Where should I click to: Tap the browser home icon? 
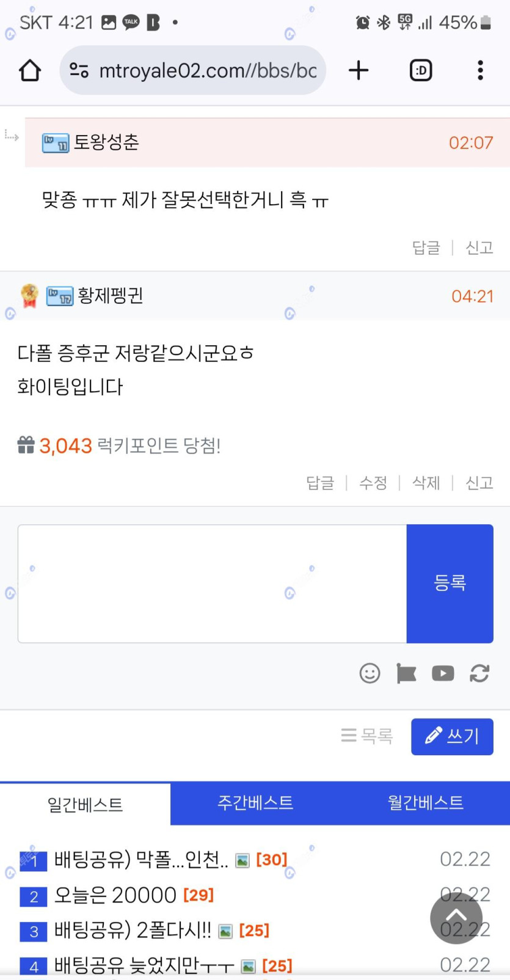(x=29, y=71)
